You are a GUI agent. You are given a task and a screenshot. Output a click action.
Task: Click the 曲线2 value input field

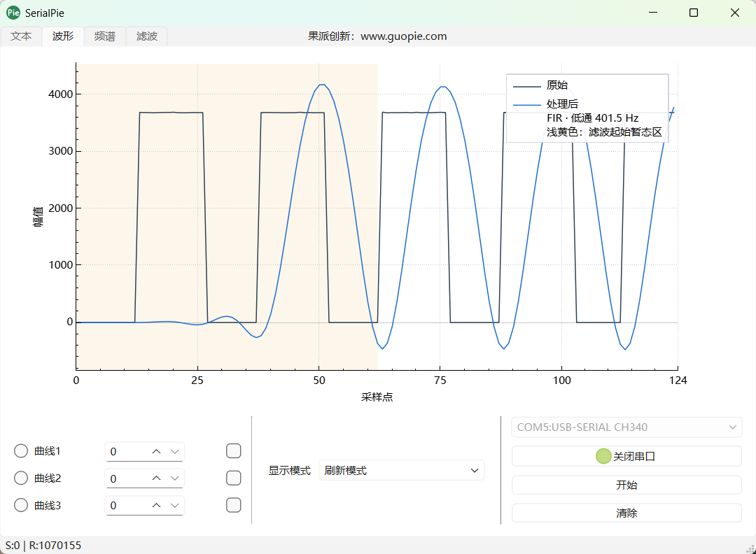[x=144, y=478]
